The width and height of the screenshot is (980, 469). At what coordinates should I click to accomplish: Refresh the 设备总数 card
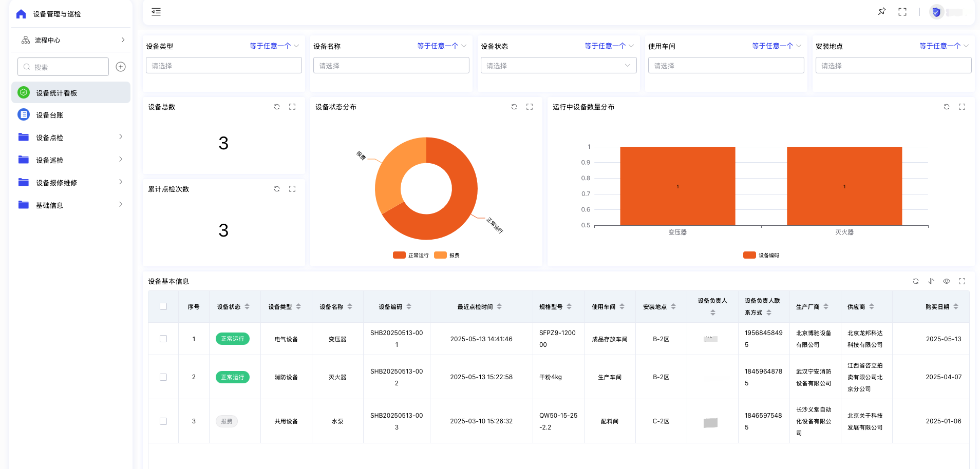click(x=277, y=107)
